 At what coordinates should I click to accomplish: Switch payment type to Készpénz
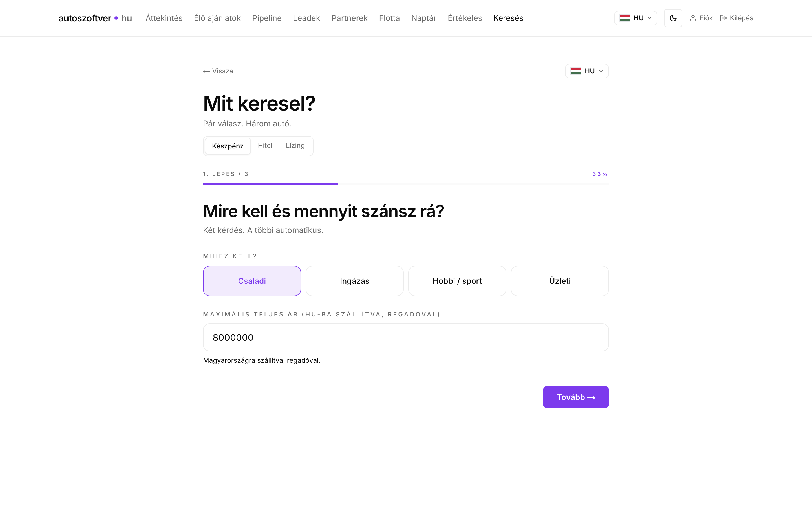point(228,146)
